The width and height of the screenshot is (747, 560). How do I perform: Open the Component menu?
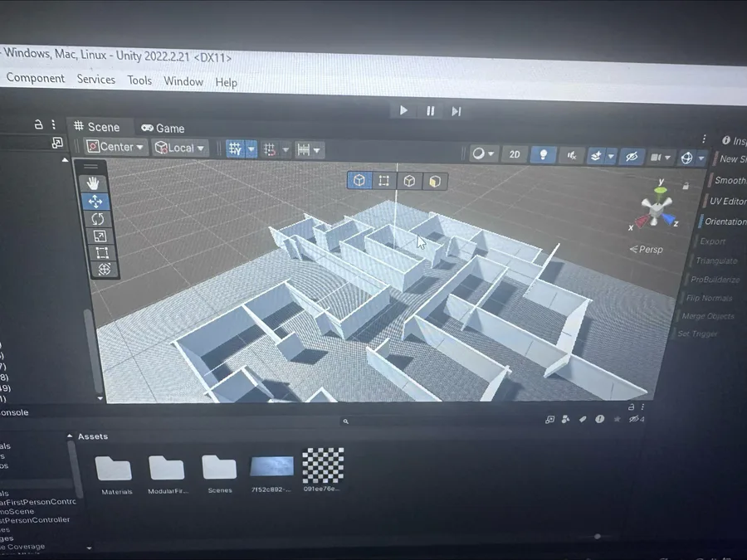[35, 78]
